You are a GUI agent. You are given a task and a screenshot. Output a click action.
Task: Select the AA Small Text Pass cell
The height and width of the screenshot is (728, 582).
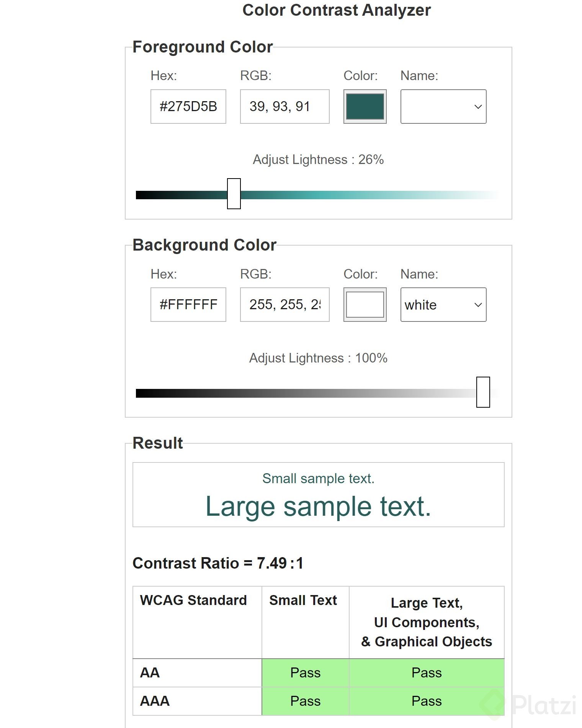305,673
